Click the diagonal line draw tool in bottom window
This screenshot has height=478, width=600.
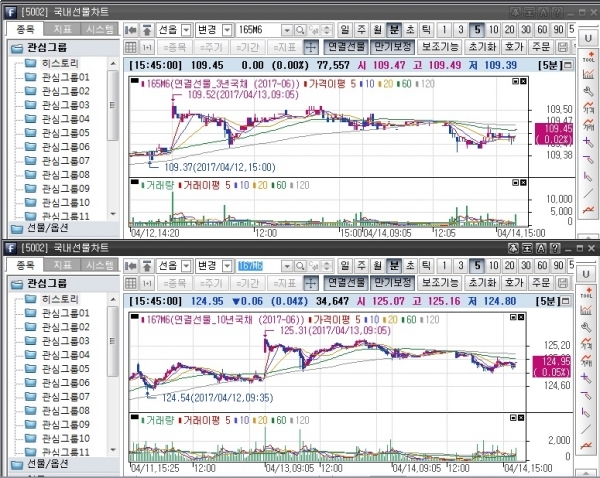(x=586, y=429)
